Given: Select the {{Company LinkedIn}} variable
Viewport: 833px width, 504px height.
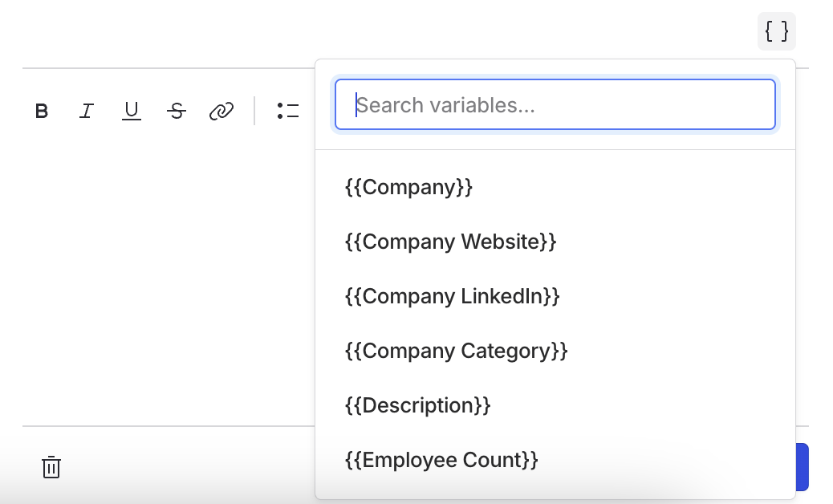Looking at the screenshot, I should click(452, 296).
